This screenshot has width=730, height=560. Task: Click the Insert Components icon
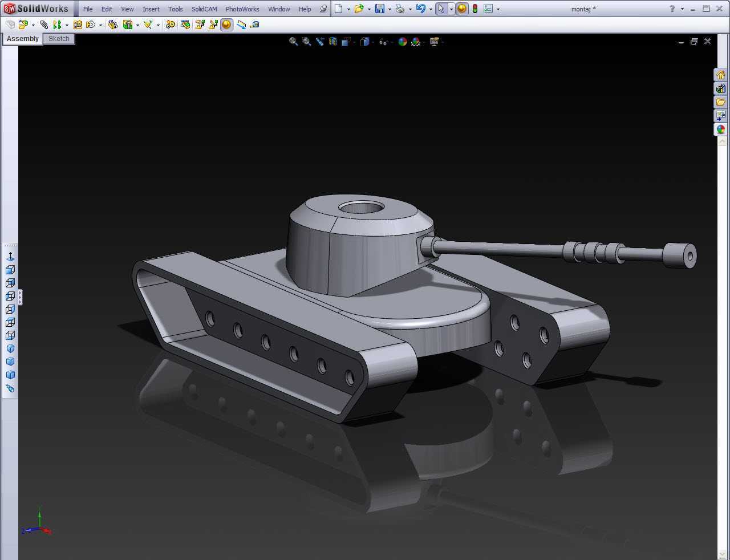23,25
